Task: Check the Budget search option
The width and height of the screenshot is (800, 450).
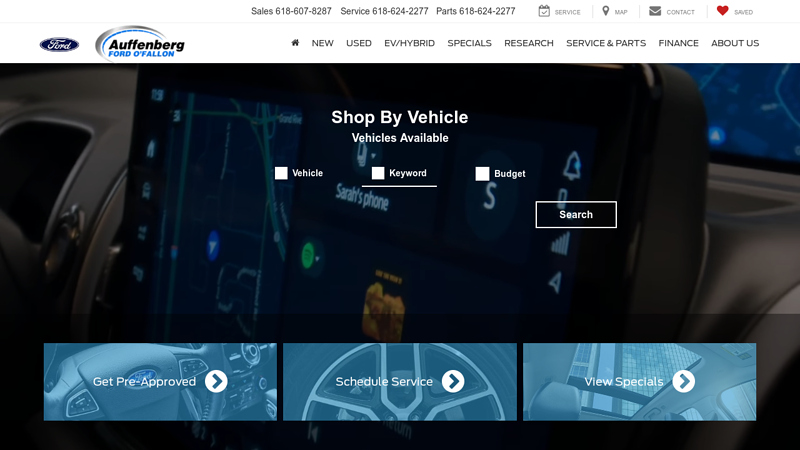Action: point(482,173)
